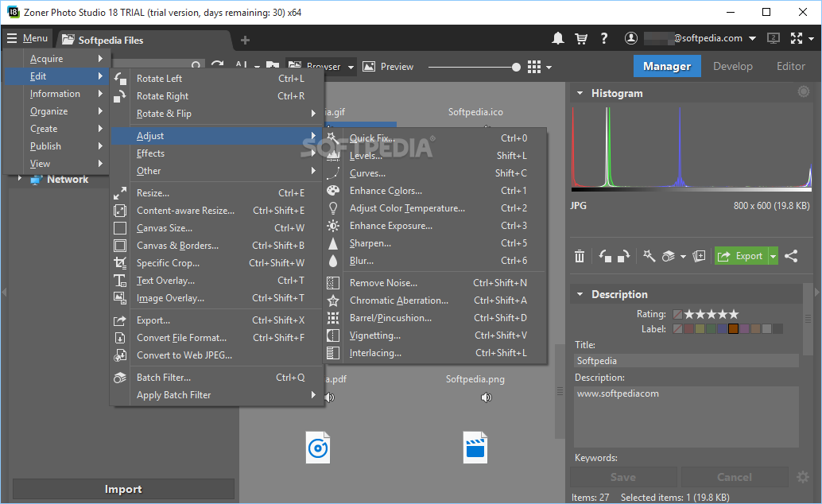Select Enhance Colors palette menu entry
This screenshot has width=822, height=504.
[434, 190]
